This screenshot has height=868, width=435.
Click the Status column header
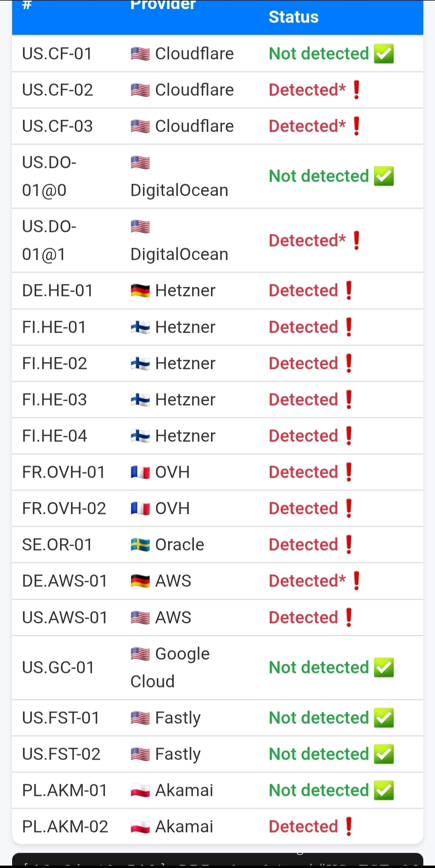(293, 17)
